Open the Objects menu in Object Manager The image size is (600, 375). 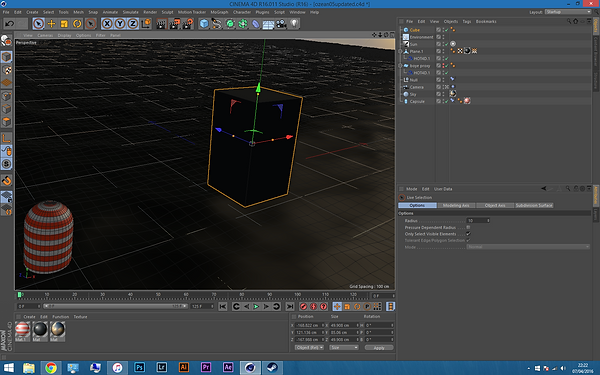[x=451, y=21]
